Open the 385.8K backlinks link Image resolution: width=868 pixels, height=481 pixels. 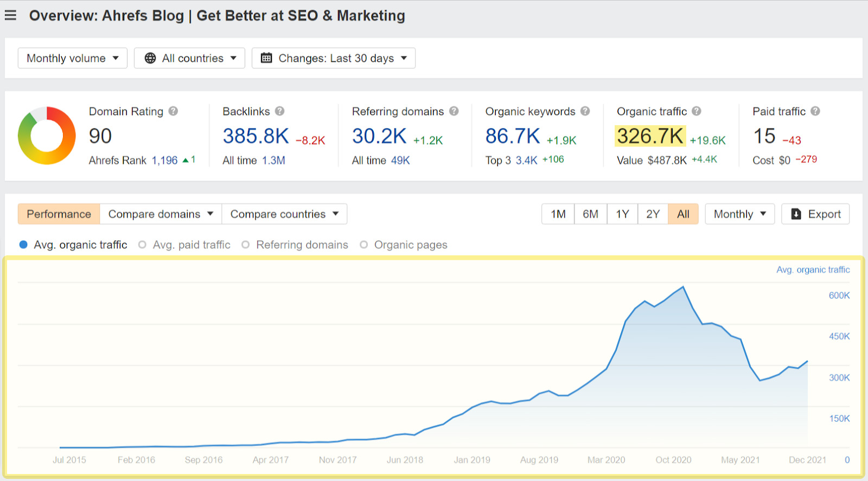pos(256,136)
